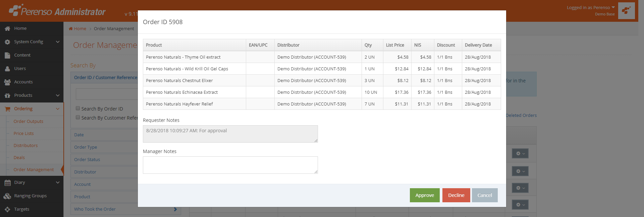Click the Ranging Groups icon

[7, 196]
